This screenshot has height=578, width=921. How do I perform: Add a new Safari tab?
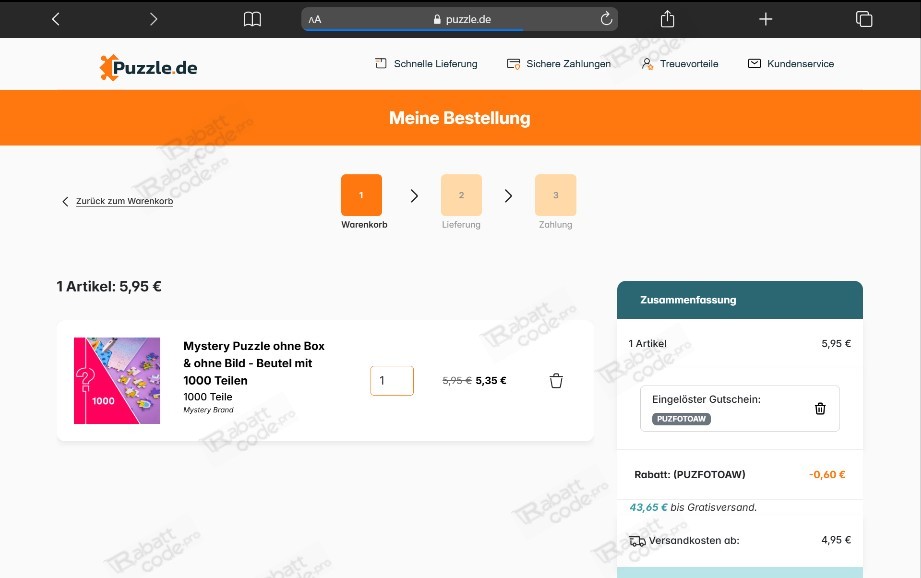coord(765,19)
